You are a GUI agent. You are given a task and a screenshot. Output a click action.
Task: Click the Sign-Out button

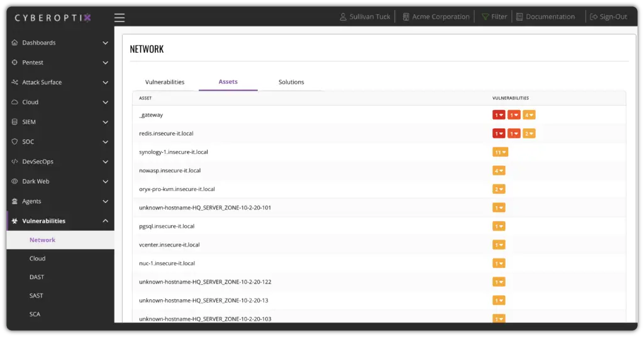coord(608,17)
